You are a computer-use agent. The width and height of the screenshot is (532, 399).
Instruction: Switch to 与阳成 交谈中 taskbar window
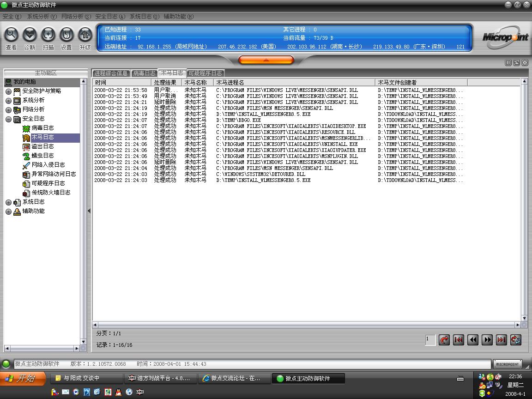pyautogui.click(x=86, y=378)
